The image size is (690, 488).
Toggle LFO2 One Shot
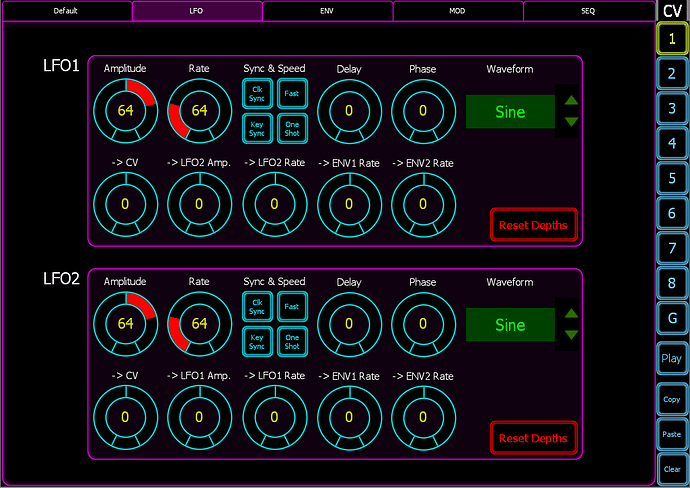tap(292, 341)
